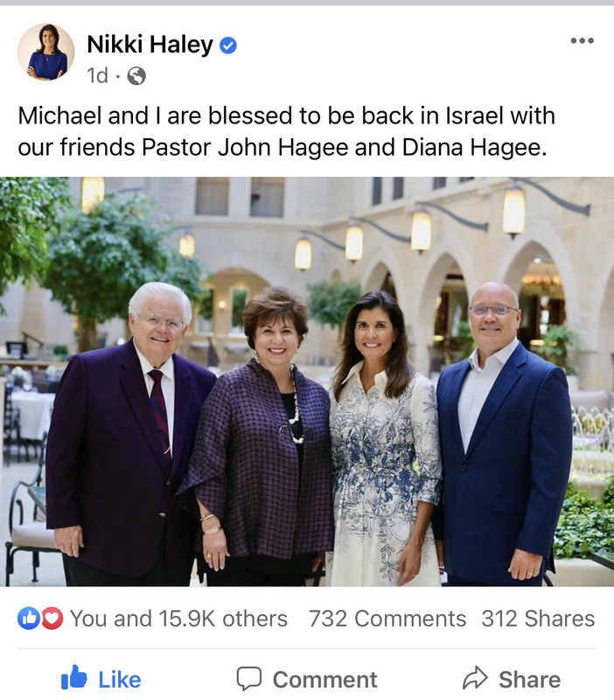Open the 732 Comments list

coord(387,619)
